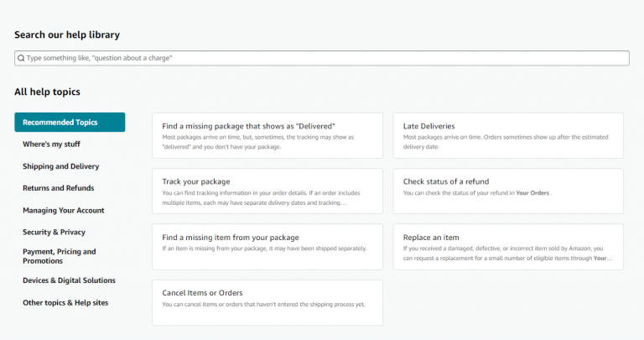Open the Replace an item card
The width and height of the screenshot is (644, 340).
(508, 247)
